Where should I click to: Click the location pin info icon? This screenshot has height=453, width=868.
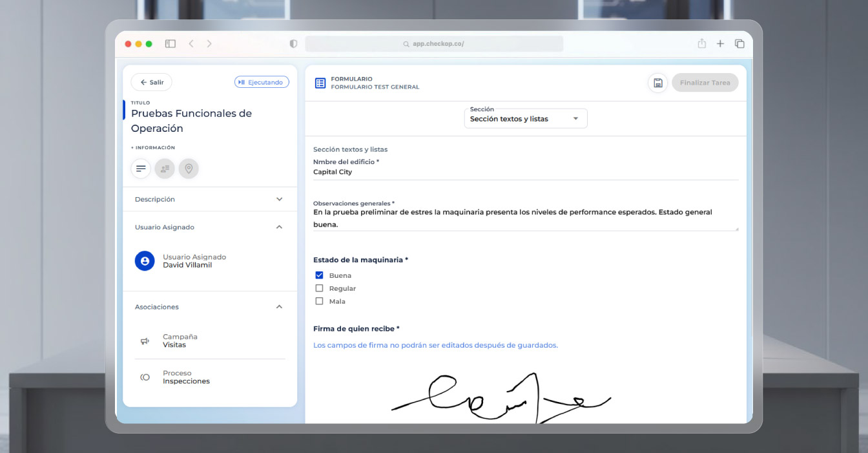coord(189,169)
